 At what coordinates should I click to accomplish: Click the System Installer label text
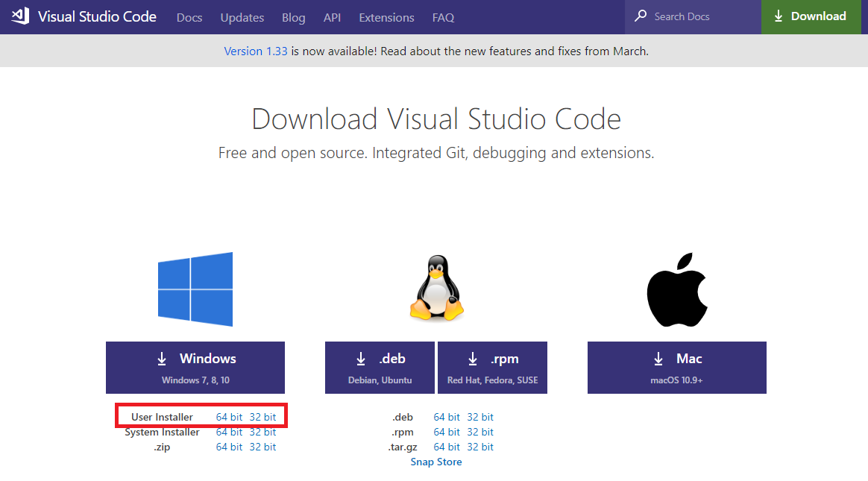pyautogui.click(x=163, y=432)
